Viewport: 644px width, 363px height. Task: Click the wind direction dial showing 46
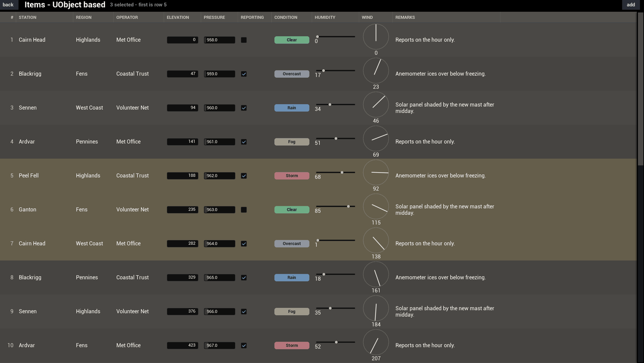tap(376, 105)
